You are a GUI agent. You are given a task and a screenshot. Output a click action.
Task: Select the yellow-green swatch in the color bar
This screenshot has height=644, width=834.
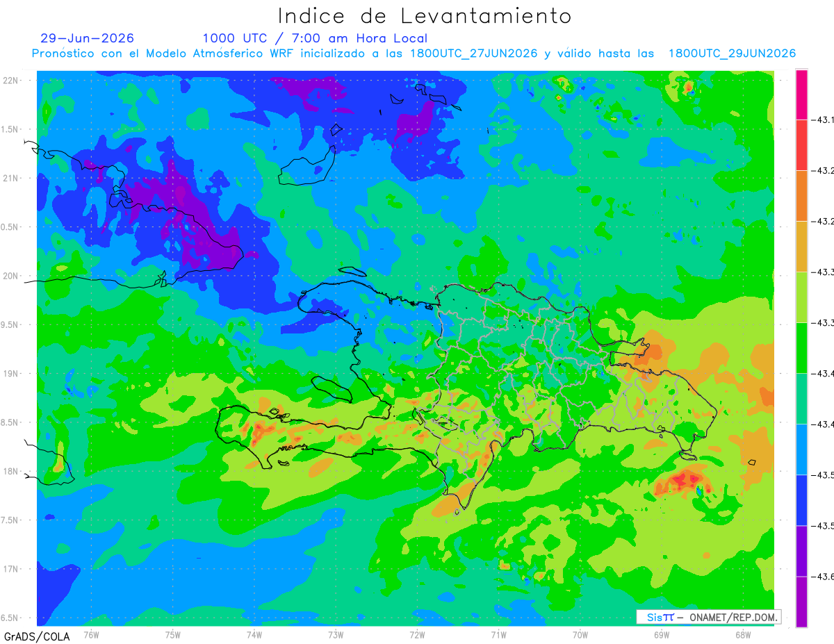pos(801,297)
